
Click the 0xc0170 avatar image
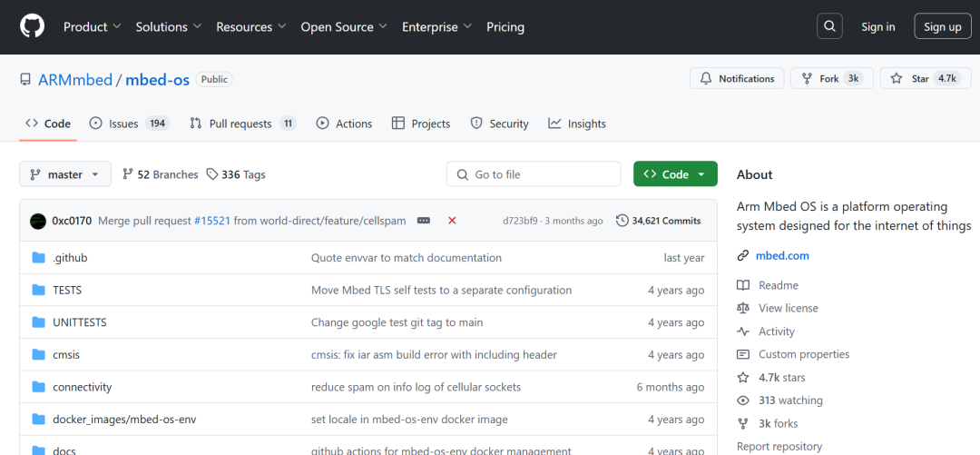38,221
